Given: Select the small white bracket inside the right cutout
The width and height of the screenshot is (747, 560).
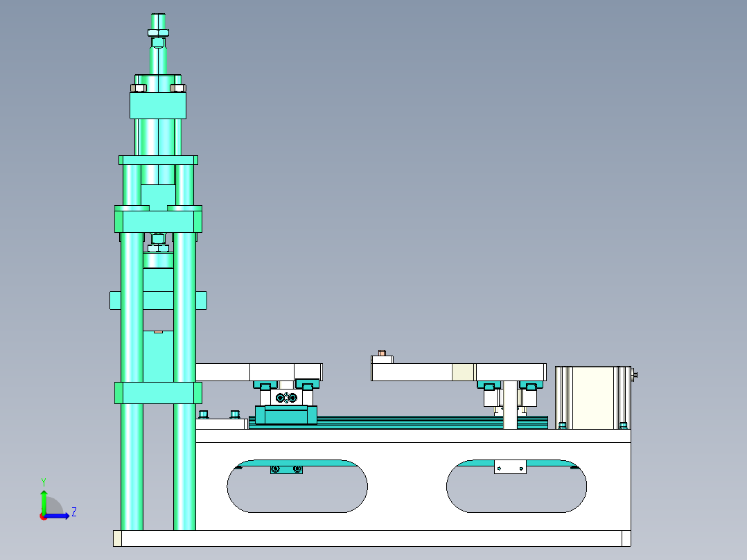Looking at the screenshot, I should coord(510,467).
